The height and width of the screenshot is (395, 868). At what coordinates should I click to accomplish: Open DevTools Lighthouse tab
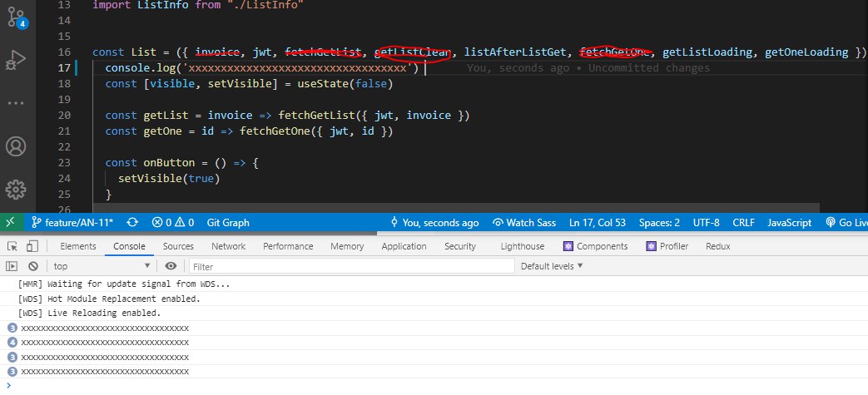click(x=522, y=246)
